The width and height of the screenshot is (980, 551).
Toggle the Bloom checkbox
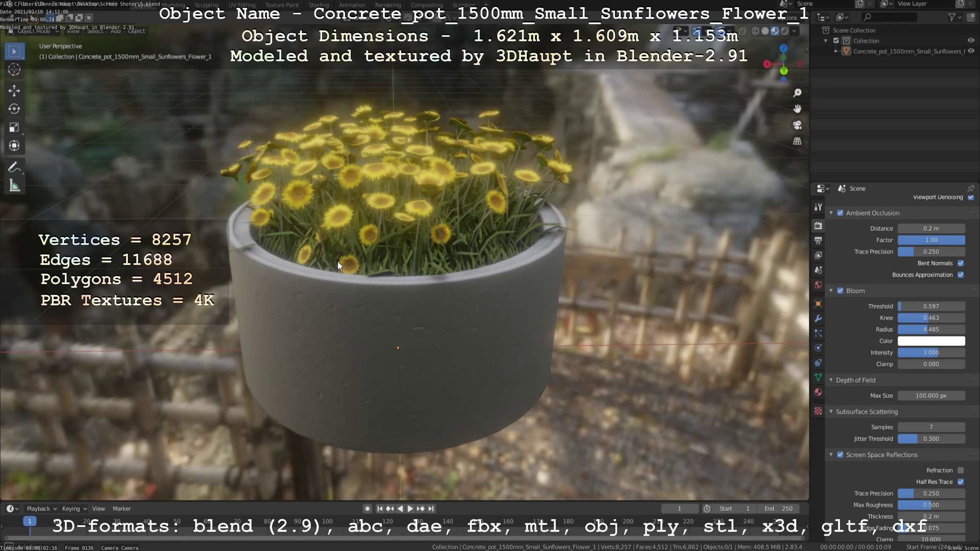click(840, 291)
